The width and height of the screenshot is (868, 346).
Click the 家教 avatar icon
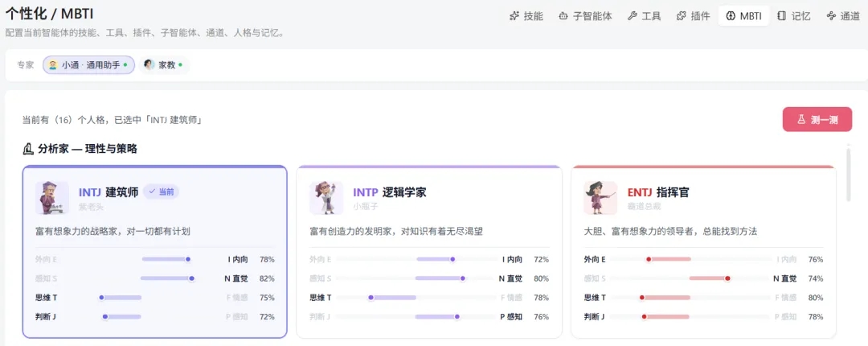149,65
